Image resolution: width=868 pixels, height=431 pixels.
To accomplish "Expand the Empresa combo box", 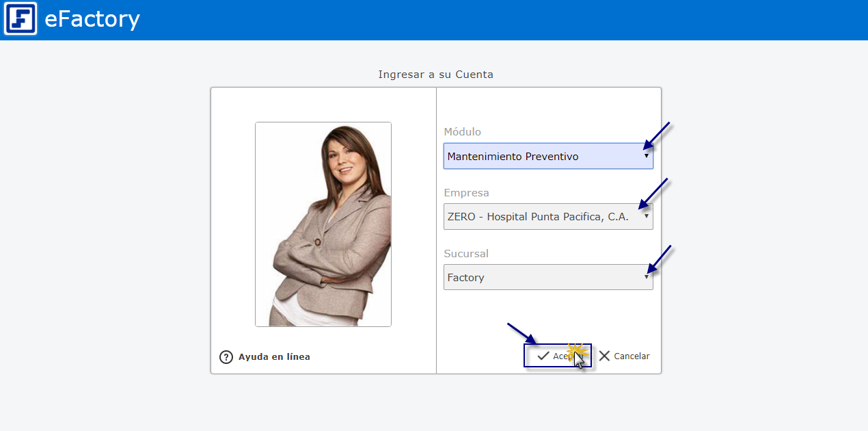I will tap(540, 217).
